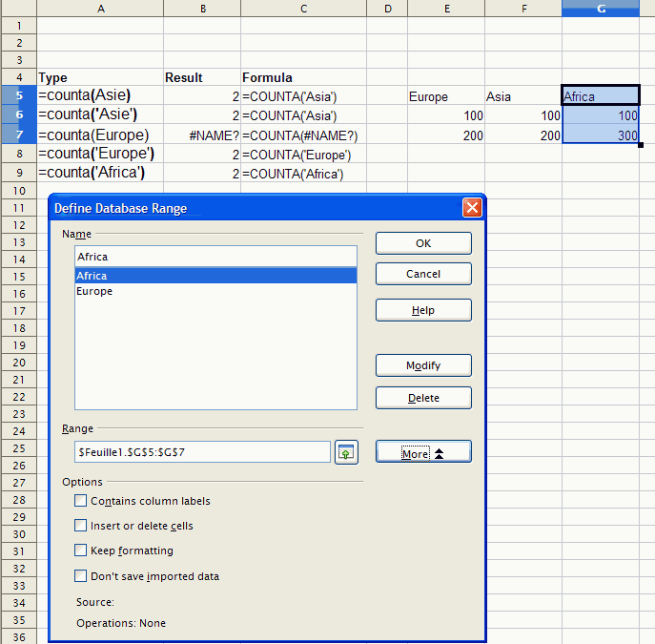Click the Name text field
The image size is (655, 644).
point(215,257)
